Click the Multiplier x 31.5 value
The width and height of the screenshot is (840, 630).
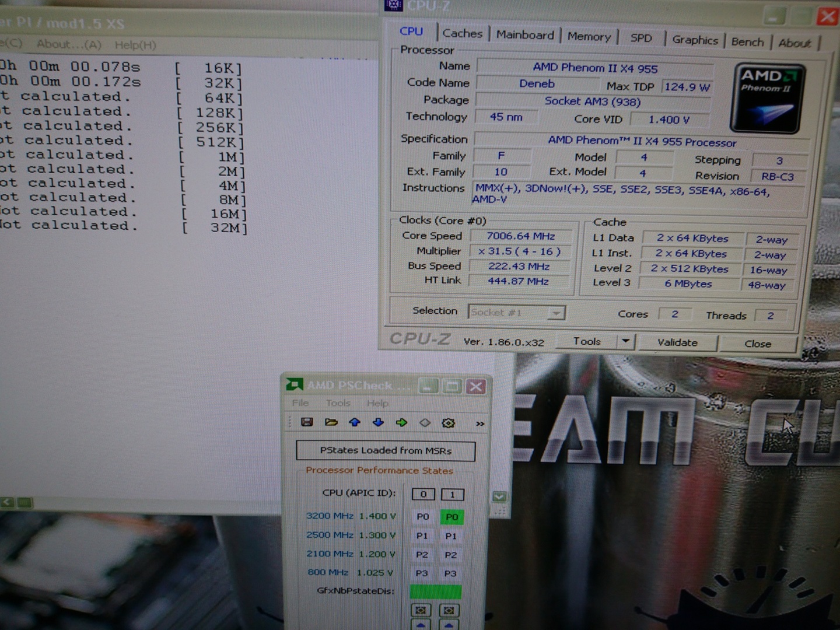click(520, 251)
